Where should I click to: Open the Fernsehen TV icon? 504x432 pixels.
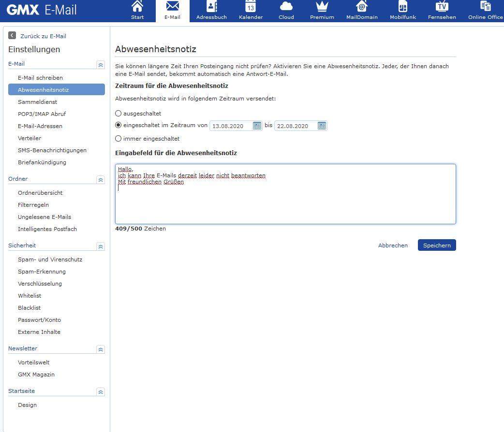pyautogui.click(x=441, y=9)
